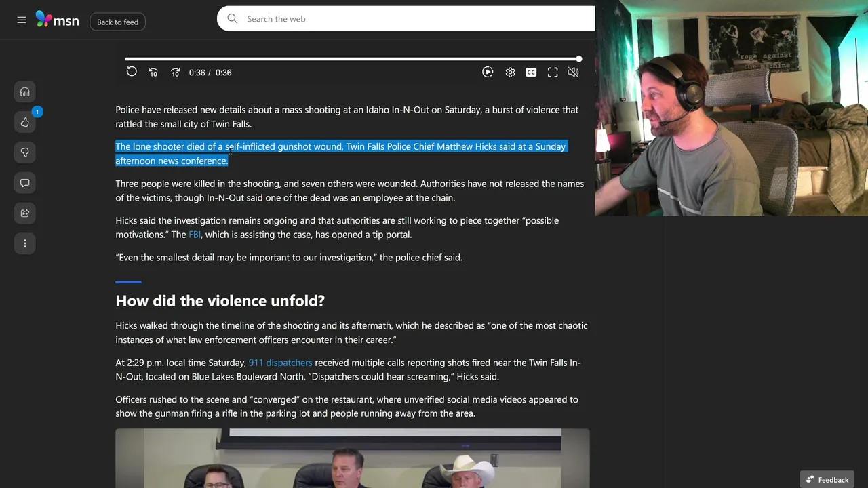Image resolution: width=868 pixels, height=488 pixels.
Task: Listen to article with headphones icon
Action: (25, 91)
